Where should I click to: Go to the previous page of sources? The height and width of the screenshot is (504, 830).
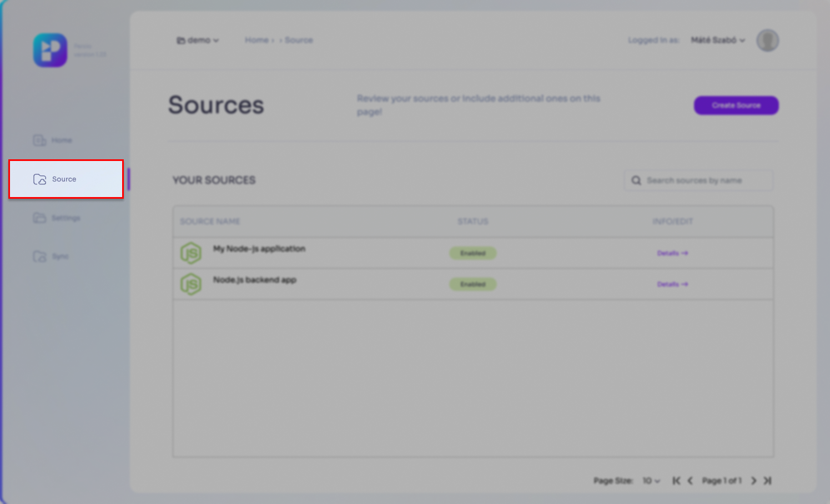tap(690, 481)
